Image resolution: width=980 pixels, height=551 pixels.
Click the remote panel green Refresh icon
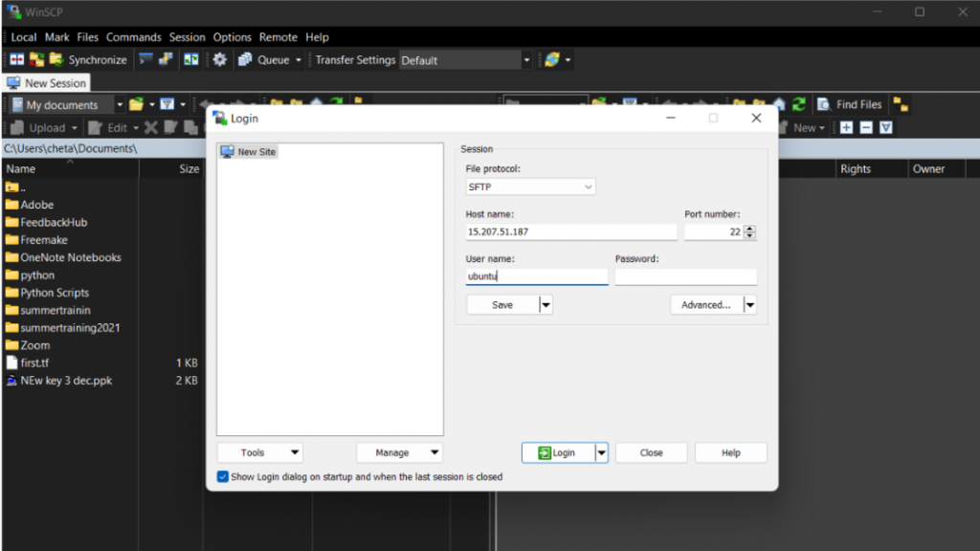click(x=799, y=104)
